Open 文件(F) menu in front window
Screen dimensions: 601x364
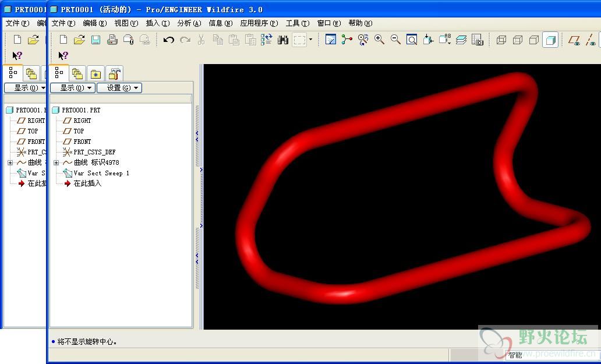[x=63, y=23]
